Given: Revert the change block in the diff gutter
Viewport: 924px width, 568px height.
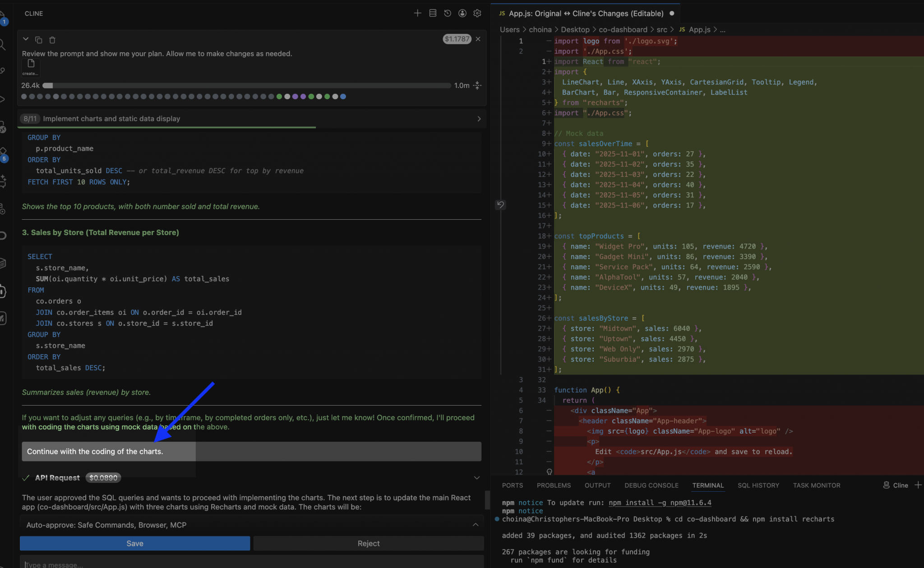Looking at the screenshot, I should [500, 205].
